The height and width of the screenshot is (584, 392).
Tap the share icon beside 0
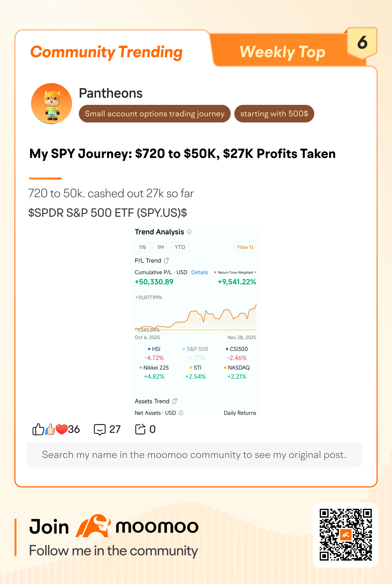140,429
